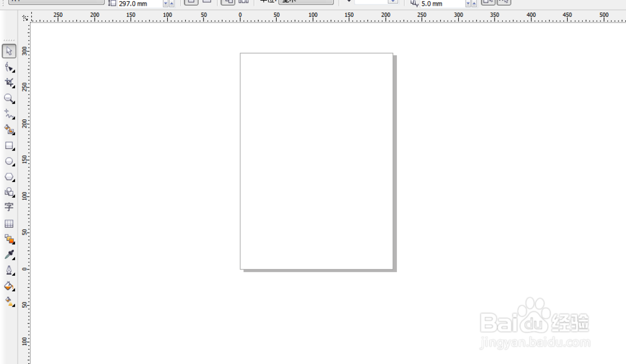This screenshot has height=364, width=626.
Task: Click the page height field 297.0 mm
Action: 140,4
